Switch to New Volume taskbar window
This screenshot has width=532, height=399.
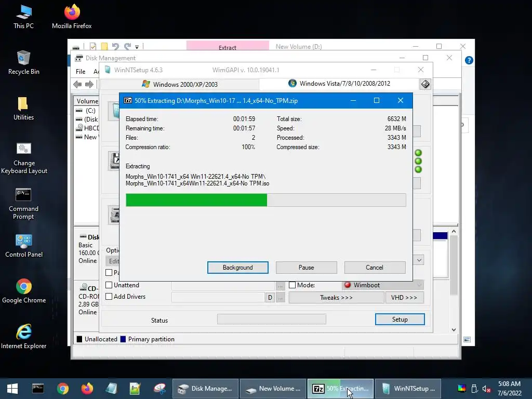pos(273,389)
